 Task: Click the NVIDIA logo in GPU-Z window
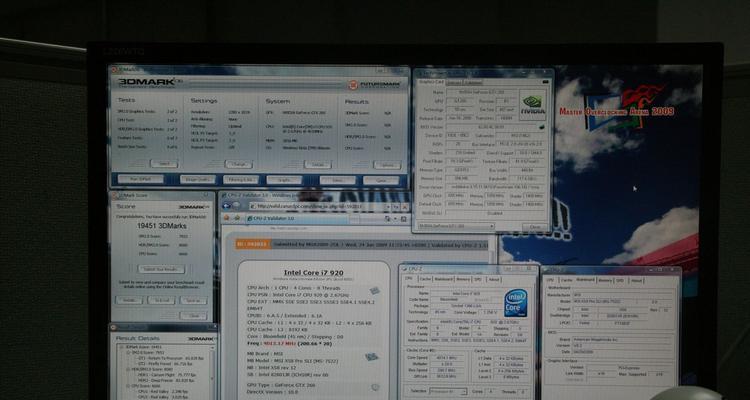pyautogui.click(x=532, y=106)
